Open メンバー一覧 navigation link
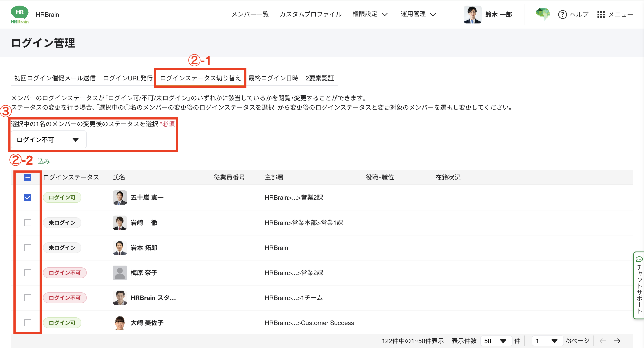The height and width of the screenshot is (348, 644). pyautogui.click(x=250, y=14)
